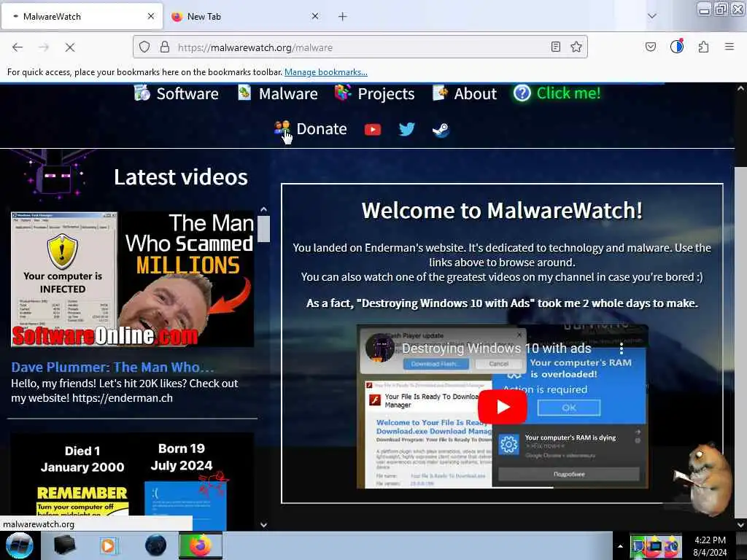Open the Extensions puzzle icon
This screenshot has width=747, height=560.
coord(703,47)
